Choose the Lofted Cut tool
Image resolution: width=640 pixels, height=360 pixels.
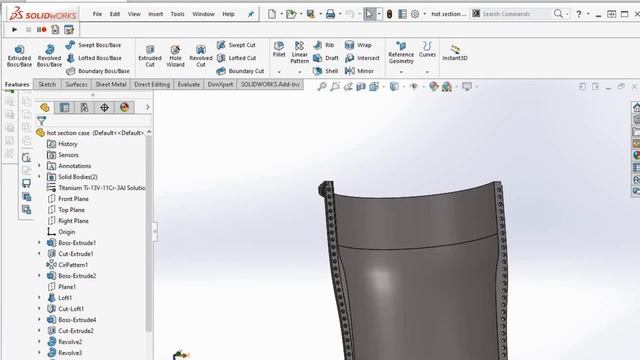click(x=237, y=58)
